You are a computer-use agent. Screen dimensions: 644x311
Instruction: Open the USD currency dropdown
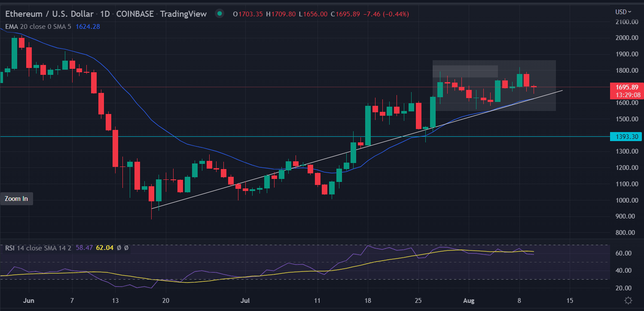point(623,12)
